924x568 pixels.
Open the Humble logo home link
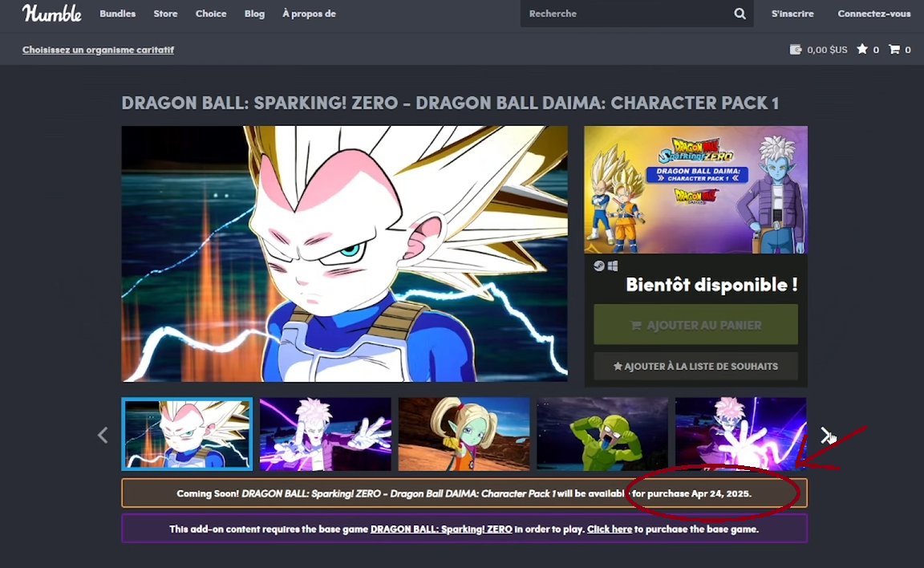pyautogui.click(x=52, y=13)
